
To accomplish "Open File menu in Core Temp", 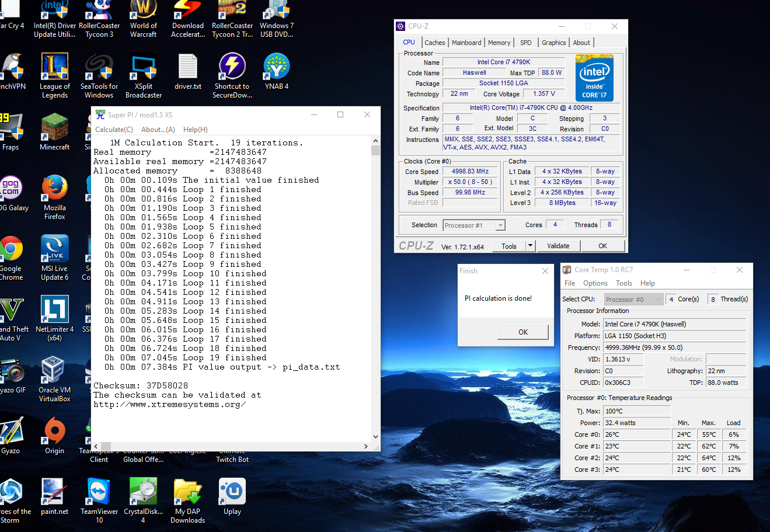I will pyautogui.click(x=570, y=283).
